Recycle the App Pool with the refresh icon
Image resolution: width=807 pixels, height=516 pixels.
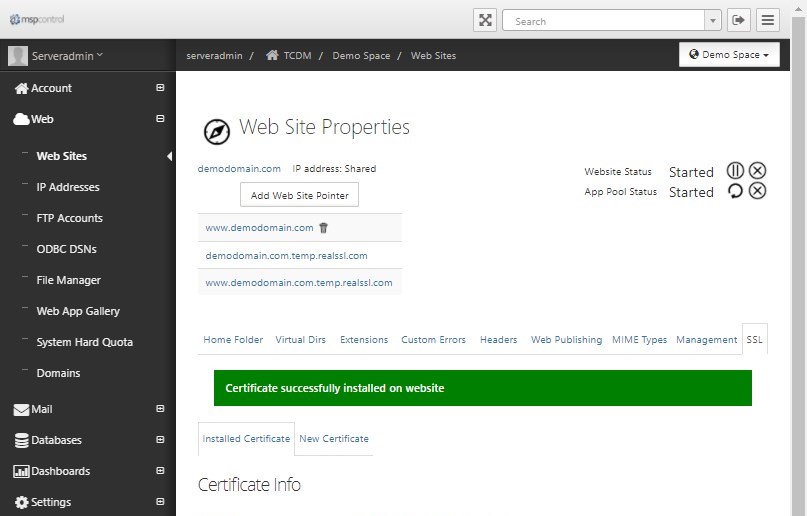[735, 191]
